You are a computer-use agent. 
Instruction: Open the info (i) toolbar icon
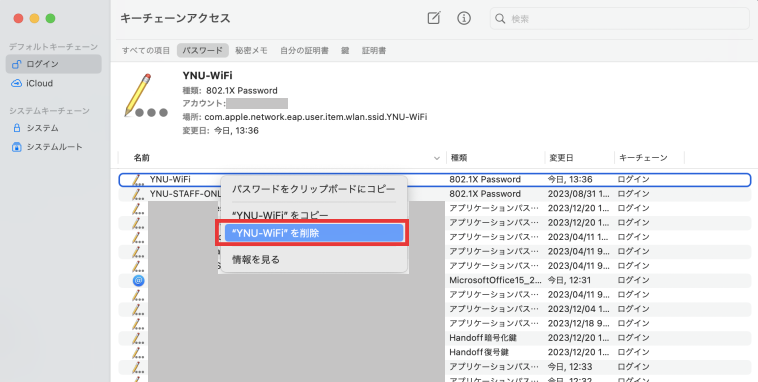point(464,18)
